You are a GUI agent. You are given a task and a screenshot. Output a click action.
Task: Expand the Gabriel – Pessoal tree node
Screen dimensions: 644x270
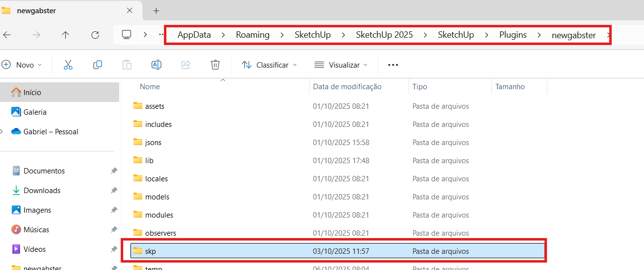(2, 131)
